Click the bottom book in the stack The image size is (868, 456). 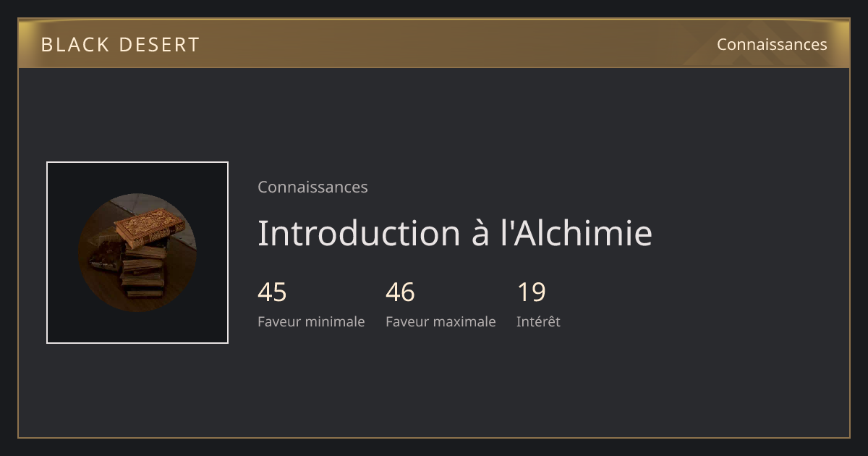143,291
